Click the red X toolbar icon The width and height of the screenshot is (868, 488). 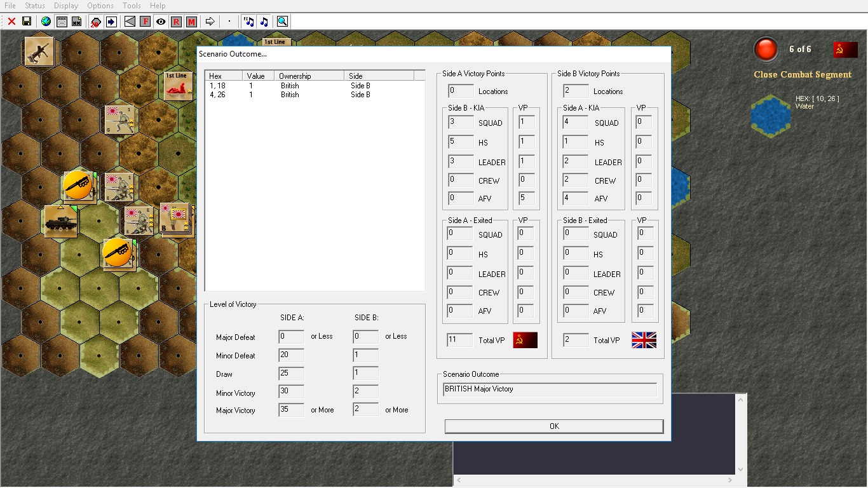(11, 22)
